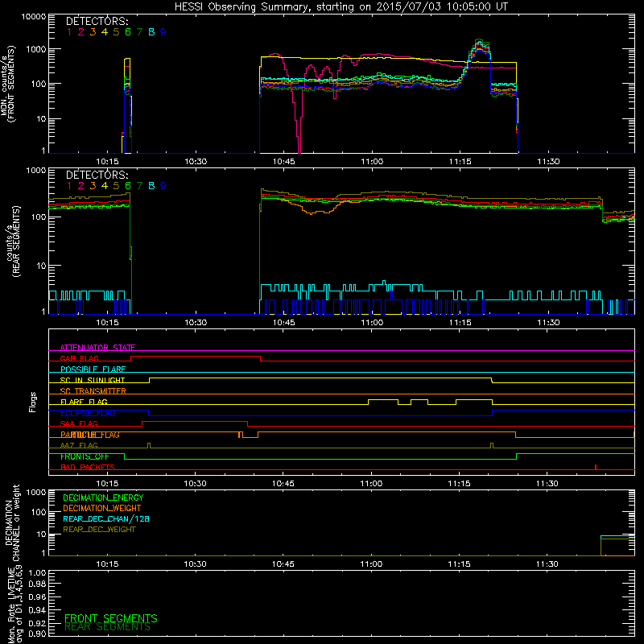Image resolution: width=644 pixels, height=644 pixels.
Task: Click the MON. counts/s (FRONT SEGMENTS) axis title
Action: (x=7, y=85)
